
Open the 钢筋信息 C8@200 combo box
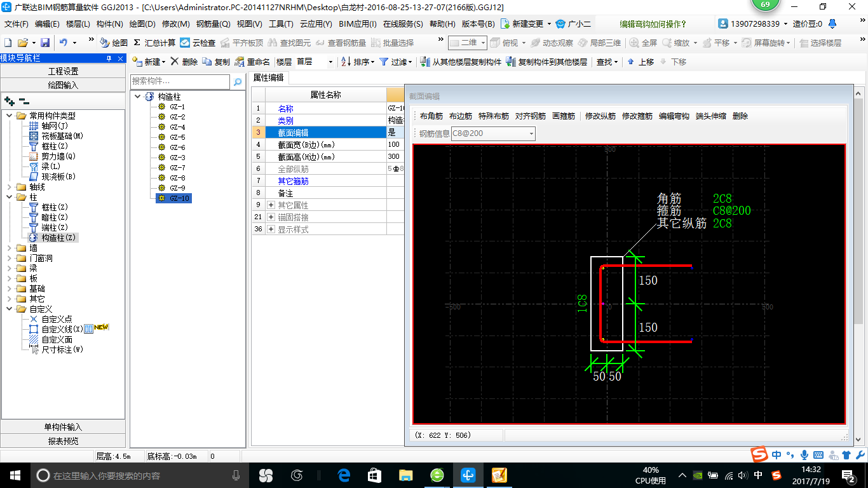493,133
